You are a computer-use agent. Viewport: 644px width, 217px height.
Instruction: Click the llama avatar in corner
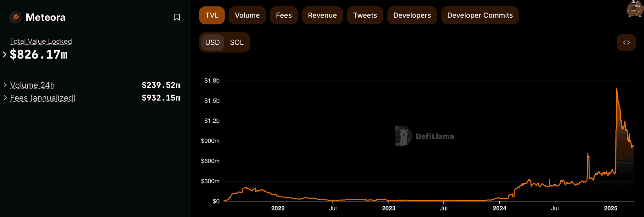click(x=635, y=9)
